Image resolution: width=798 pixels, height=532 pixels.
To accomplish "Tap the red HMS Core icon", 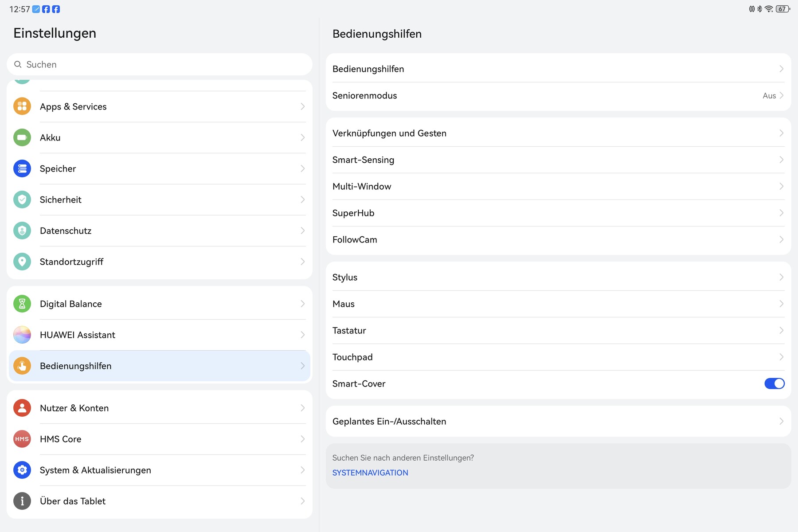I will click(22, 439).
